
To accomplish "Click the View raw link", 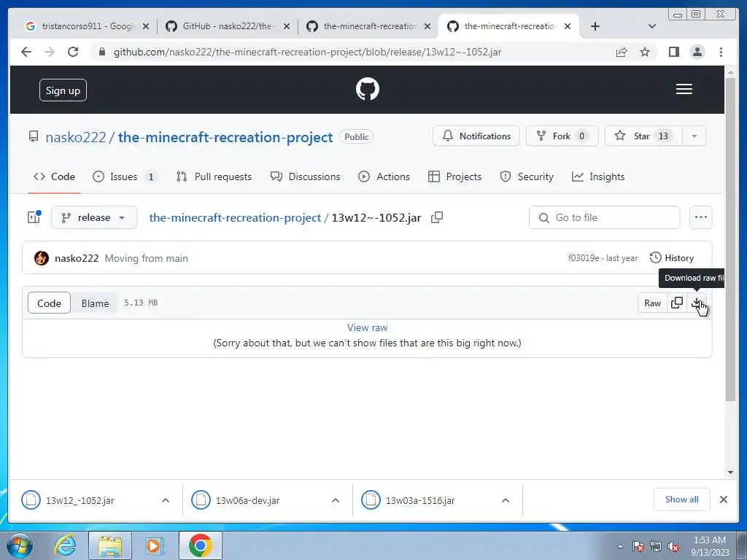I will 367,327.
